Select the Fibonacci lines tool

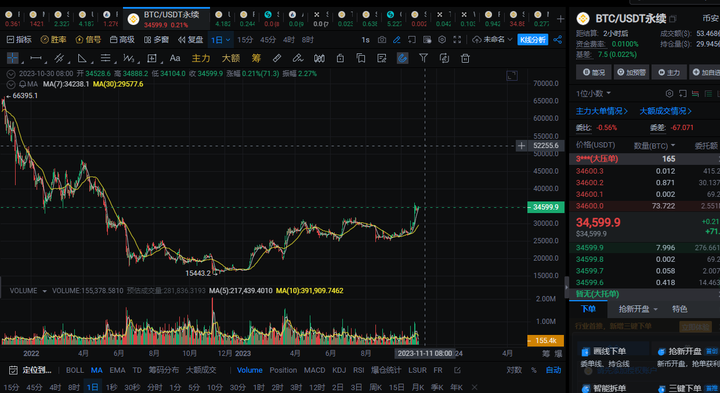(x=106, y=58)
